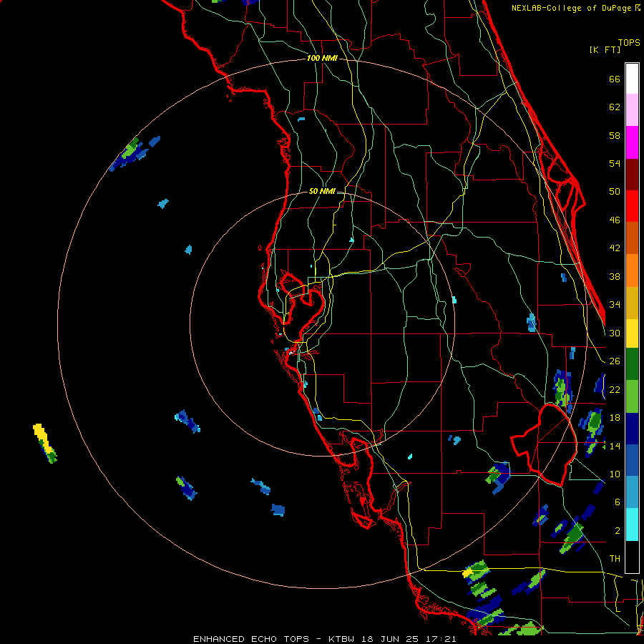Pick the cyan swatch near the scale bottom
This screenshot has height=644, width=644.
(632, 525)
